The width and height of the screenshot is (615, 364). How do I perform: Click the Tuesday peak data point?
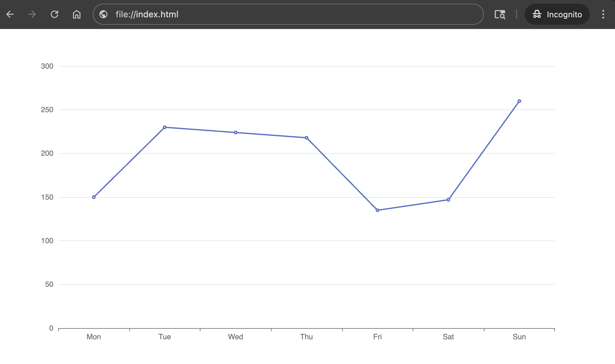(165, 127)
